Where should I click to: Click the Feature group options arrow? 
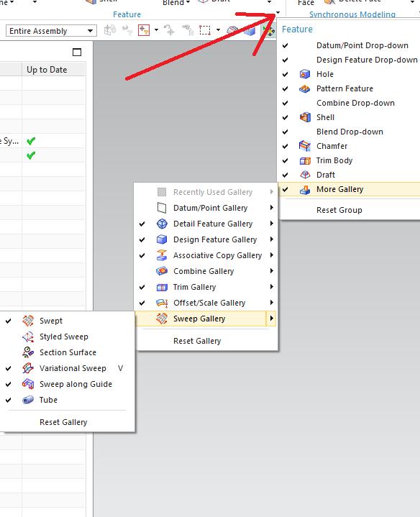click(278, 13)
